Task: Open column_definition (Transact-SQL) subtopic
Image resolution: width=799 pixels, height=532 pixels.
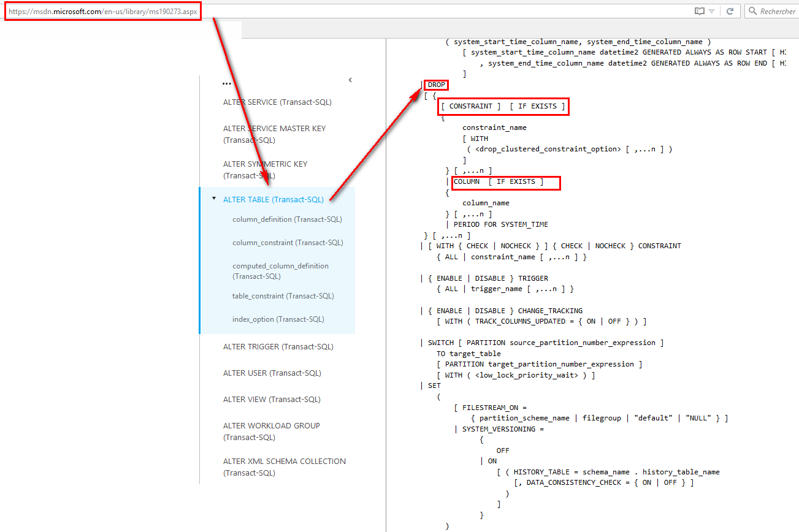Action: [287, 219]
